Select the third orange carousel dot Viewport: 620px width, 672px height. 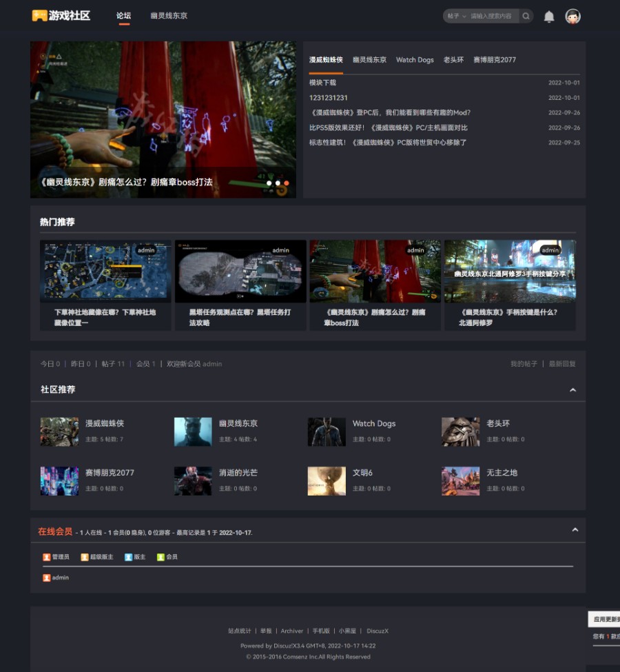click(286, 183)
